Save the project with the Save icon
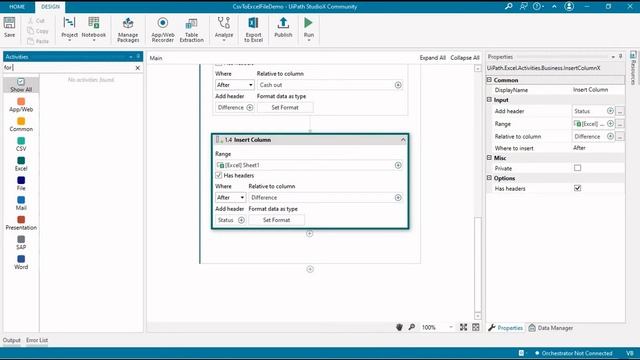The height and width of the screenshot is (360, 640). 9,27
